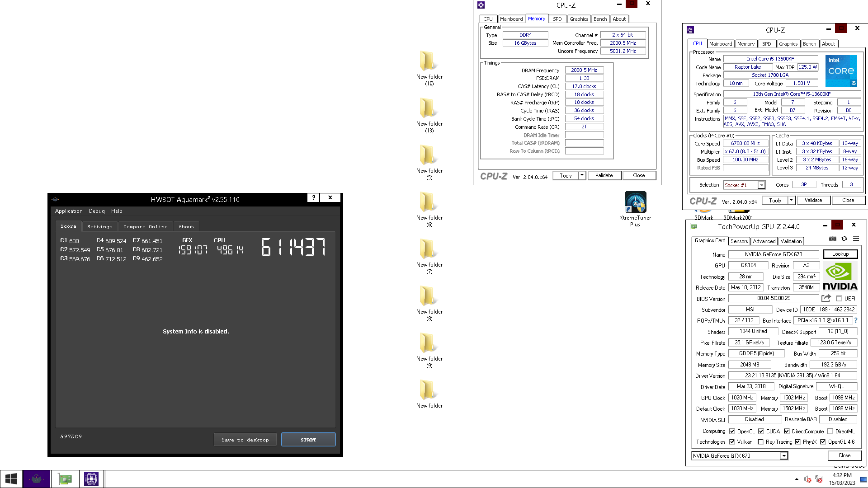868x488 pixels.
Task: Switch to Sensors tab in GPU-Z
Action: (739, 241)
